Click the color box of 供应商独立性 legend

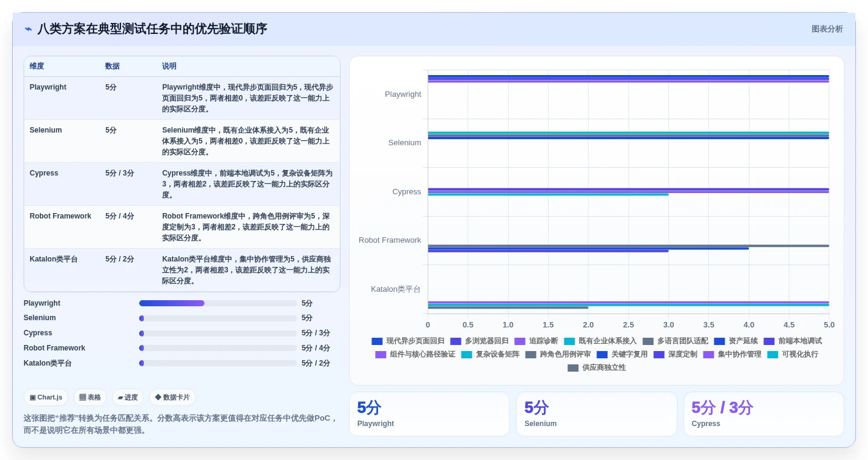pos(573,368)
